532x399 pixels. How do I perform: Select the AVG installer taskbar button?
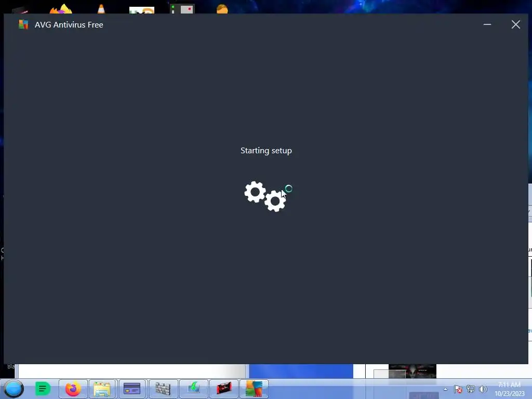tap(254, 389)
